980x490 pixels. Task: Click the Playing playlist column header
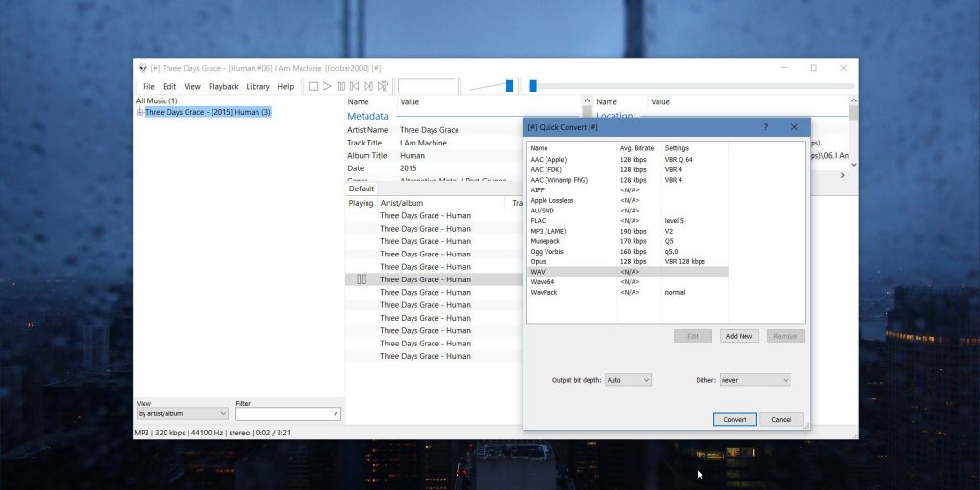click(361, 203)
